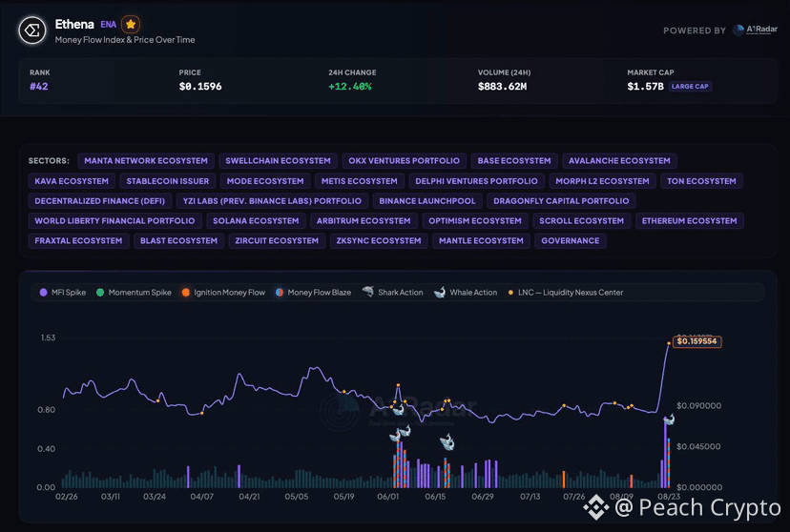Screen dimensions: 790x532
Task: Click the rank value #42
Action: (x=39, y=87)
